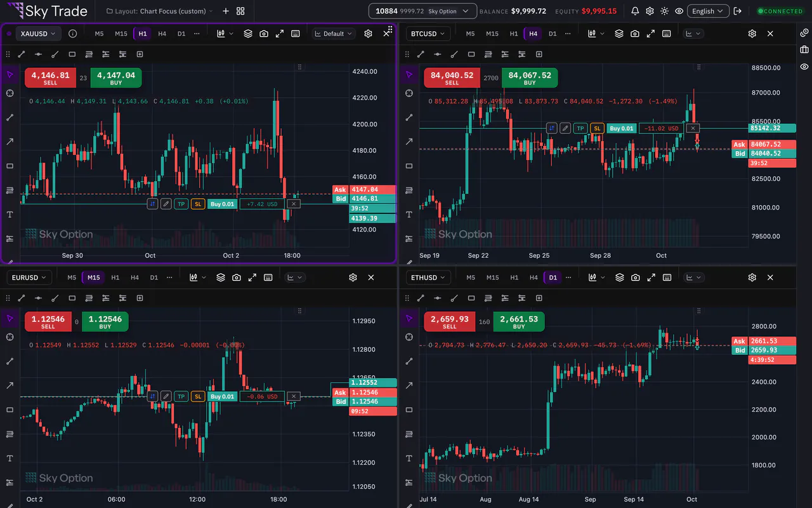Image resolution: width=812 pixels, height=508 pixels.
Task: Click SELL 84,040.52 on BTCUSD
Action: pyautogui.click(x=452, y=78)
